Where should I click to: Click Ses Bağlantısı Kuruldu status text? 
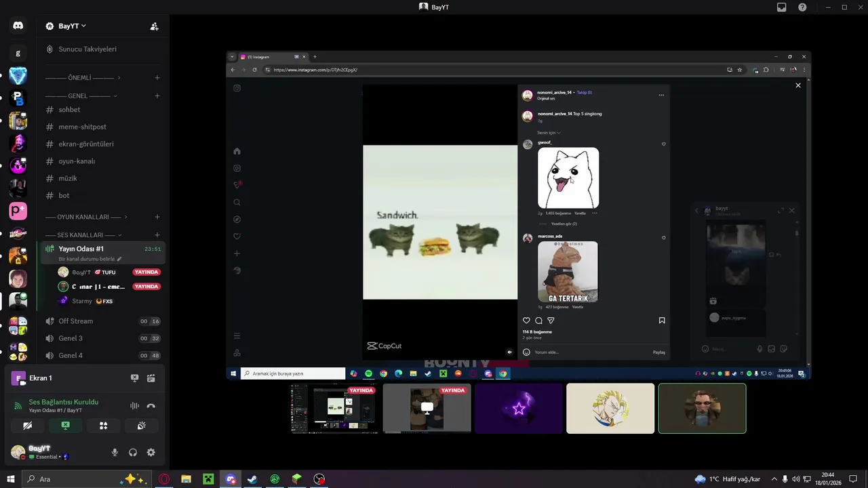(64, 402)
